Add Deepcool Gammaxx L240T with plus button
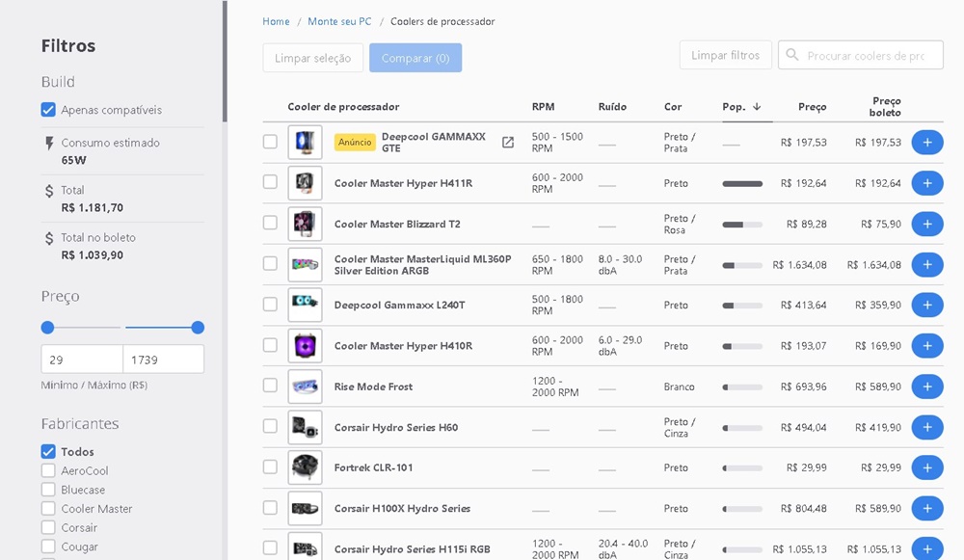The height and width of the screenshot is (560, 964). pyautogui.click(x=927, y=305)
